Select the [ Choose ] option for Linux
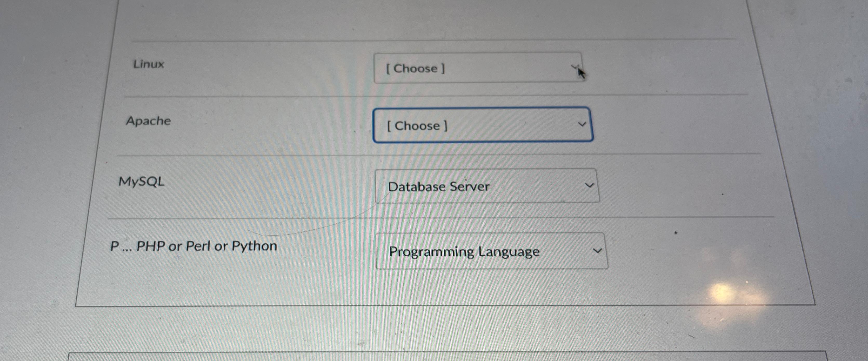The width and height of the screenshot is (868, 361). click(416, 68)
